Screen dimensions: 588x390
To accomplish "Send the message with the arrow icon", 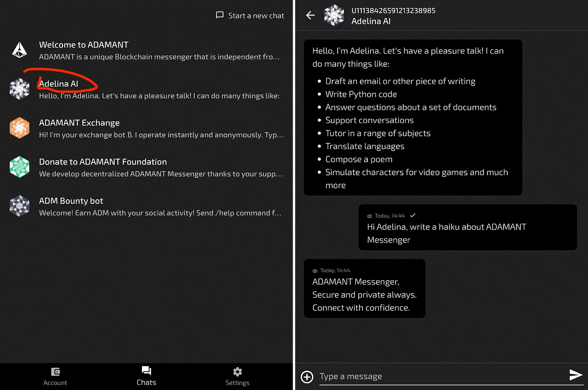I will [x=575, y=375].
